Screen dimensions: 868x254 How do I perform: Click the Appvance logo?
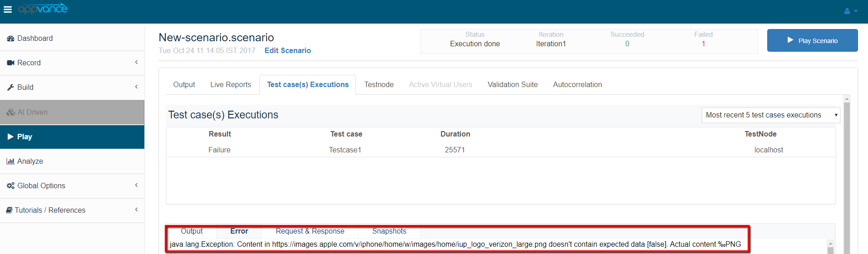click(x=43, y=9)
